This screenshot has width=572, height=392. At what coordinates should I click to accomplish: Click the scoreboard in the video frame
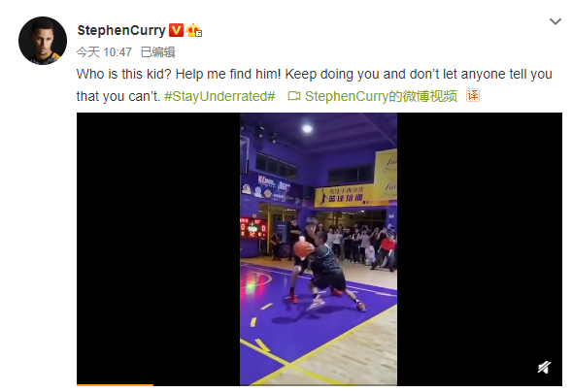253,228
